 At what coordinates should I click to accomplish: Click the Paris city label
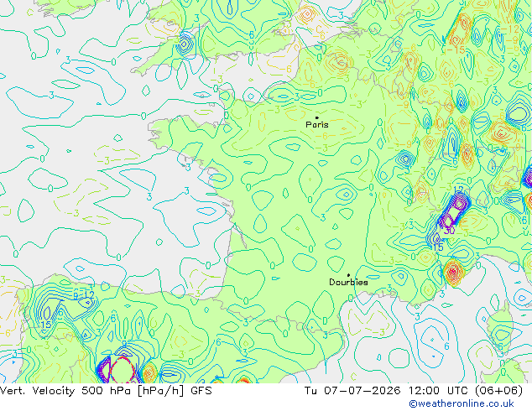click(x=317, y=125)
